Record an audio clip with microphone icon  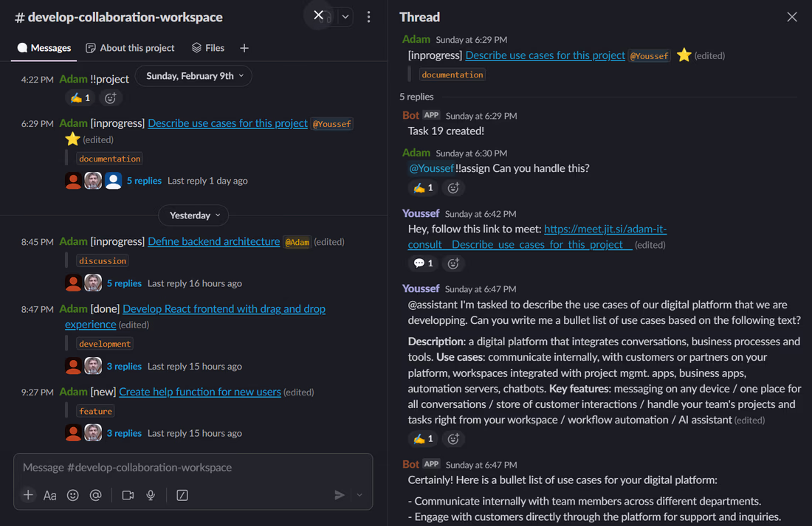coord(151,495)
